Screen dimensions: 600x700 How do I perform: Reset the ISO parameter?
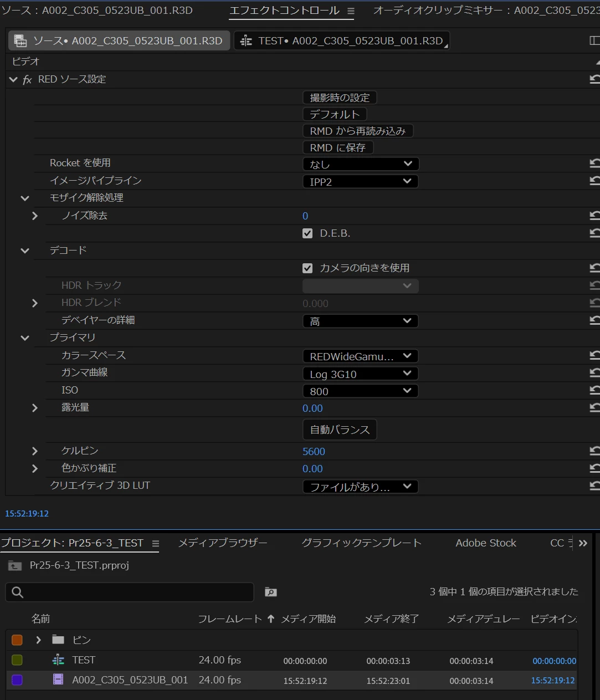[594, 390]
